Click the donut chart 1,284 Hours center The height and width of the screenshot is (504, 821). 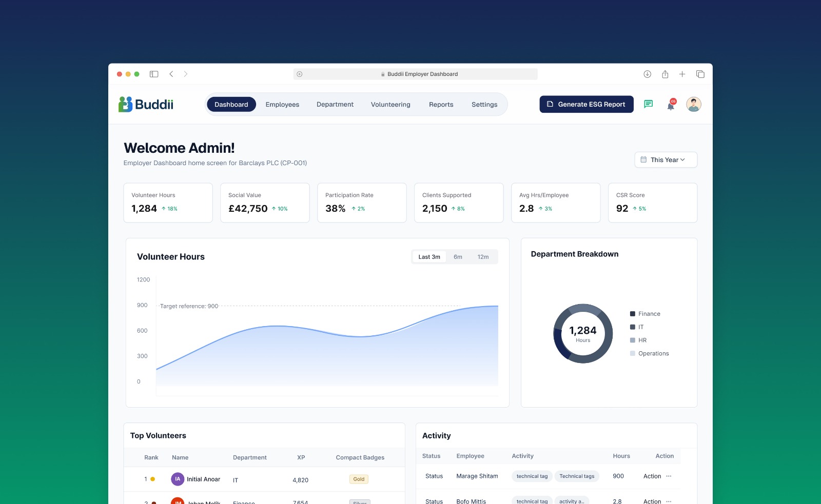(x=583, y=334)
